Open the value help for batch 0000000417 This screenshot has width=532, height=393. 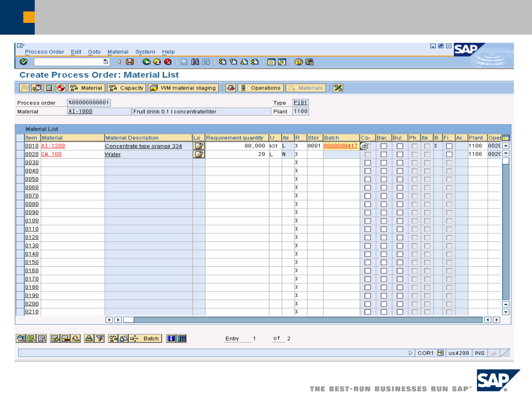(364, 146)
